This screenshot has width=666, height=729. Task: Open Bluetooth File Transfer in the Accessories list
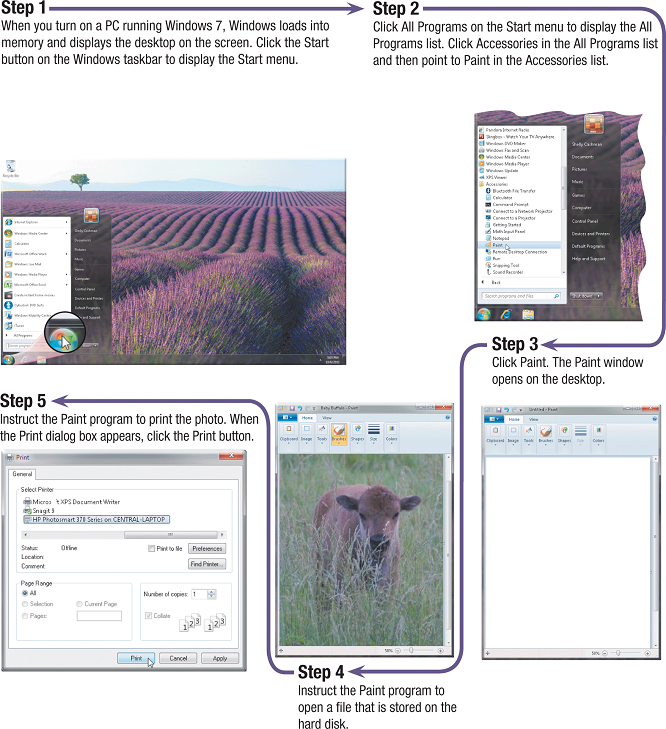(x=513, y=191)
